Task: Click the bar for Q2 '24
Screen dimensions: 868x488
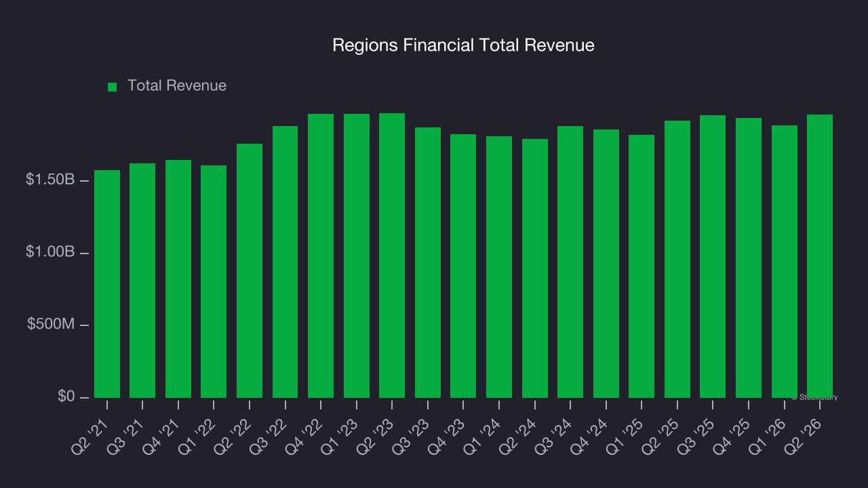Action: click(535, 268)
